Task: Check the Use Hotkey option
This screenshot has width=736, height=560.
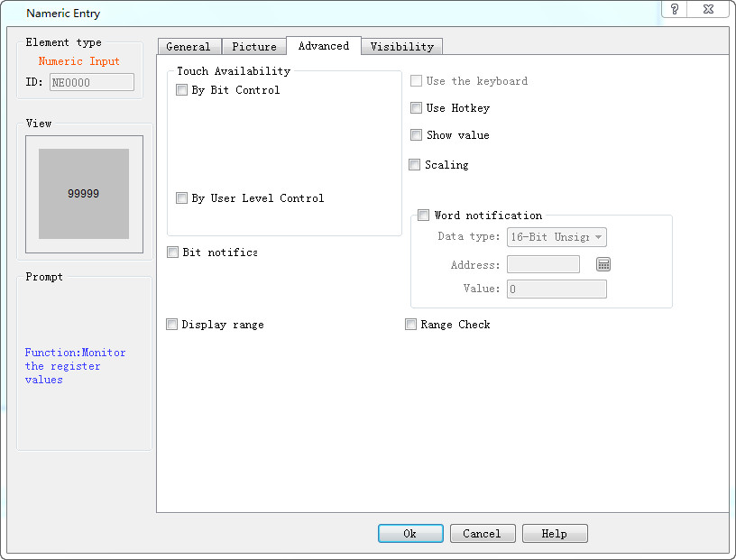Action: click(x=416, y=108)
